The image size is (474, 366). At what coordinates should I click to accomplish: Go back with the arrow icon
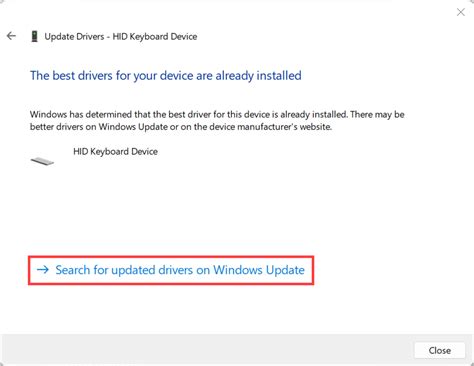[11, 36]
